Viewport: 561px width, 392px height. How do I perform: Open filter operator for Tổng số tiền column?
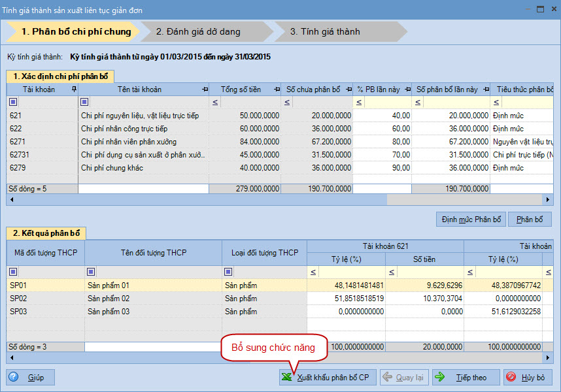point(215,103)
